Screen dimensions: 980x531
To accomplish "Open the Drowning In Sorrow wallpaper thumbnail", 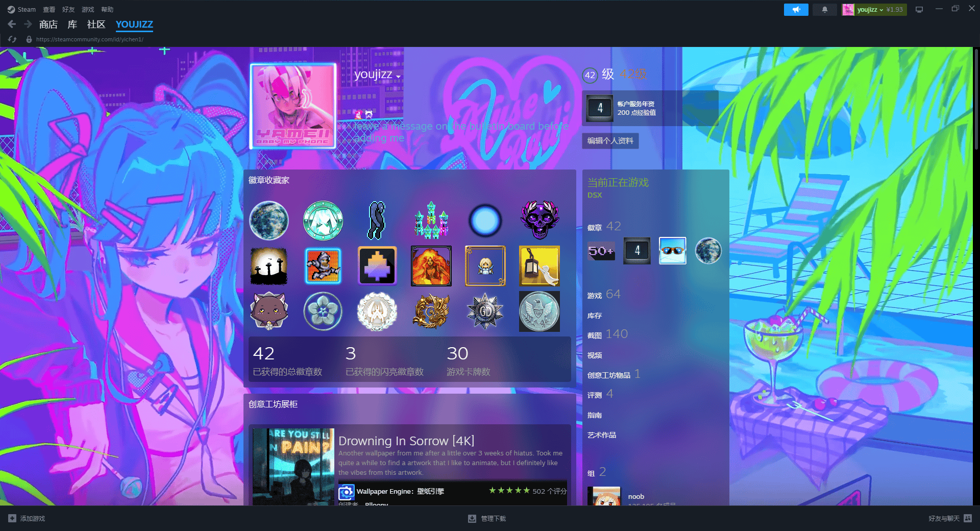I will pyautogui.click(x=293, y=467).
